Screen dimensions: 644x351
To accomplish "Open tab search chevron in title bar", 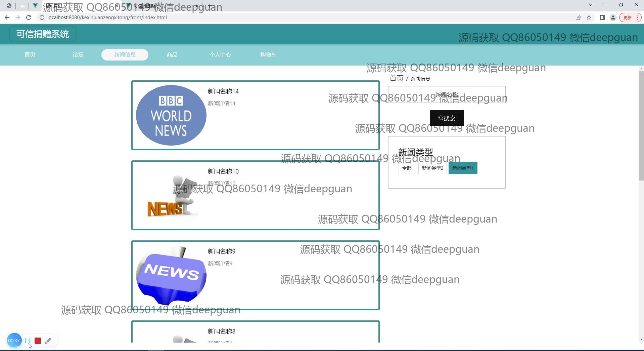I will pos(590,5).
